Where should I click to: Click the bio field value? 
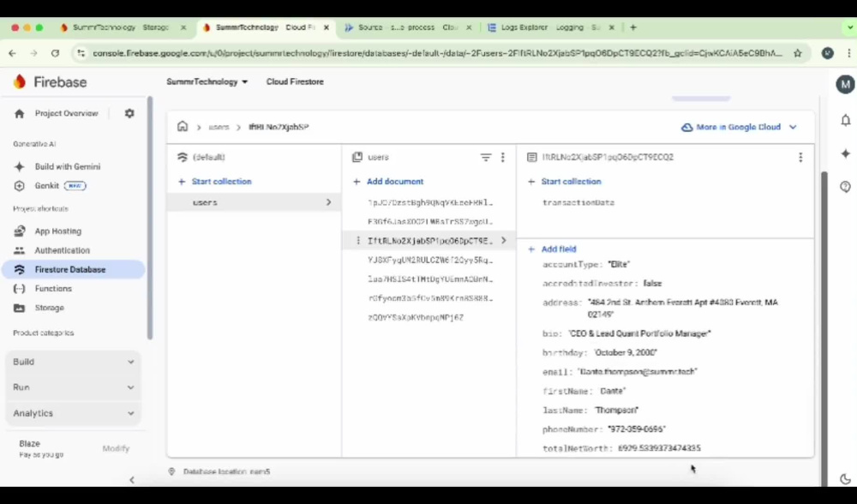click(639, 333)
